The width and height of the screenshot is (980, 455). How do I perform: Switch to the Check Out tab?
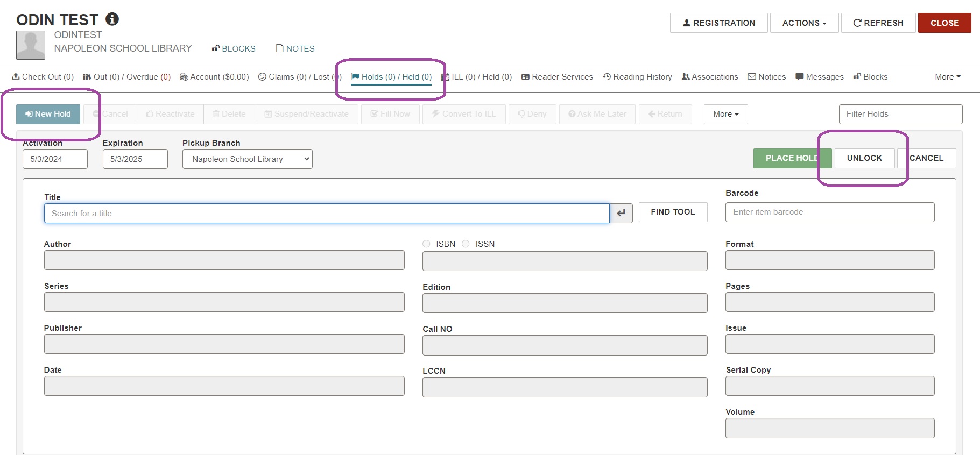pyautogui.click(x=43, y=77)
